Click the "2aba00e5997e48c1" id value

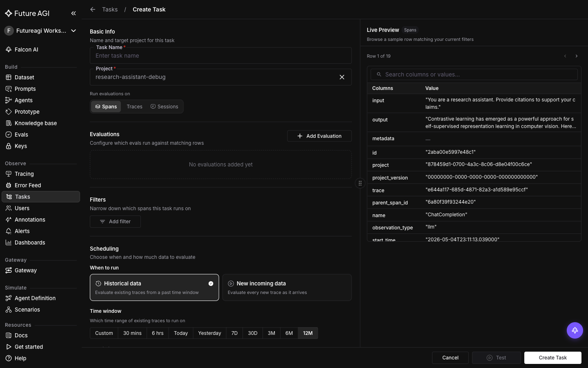click(x=450, y=152)
